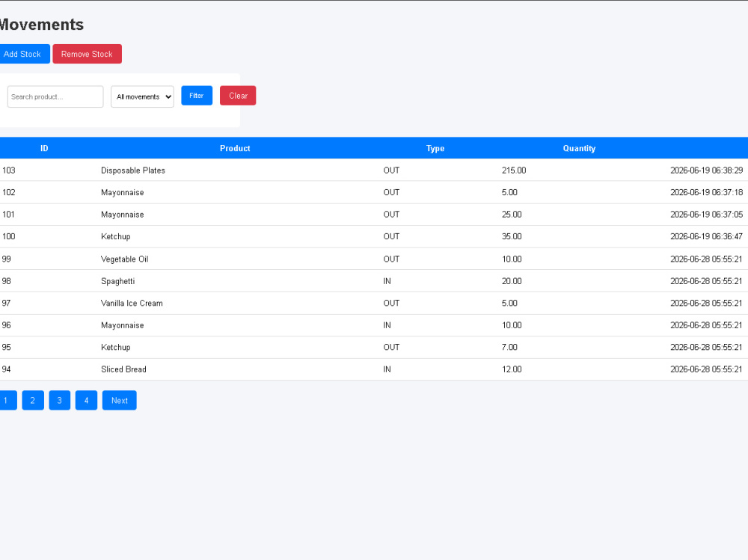Click the quantity 215.00 cell
Screen dimensions: 748x560
(514, 170)
